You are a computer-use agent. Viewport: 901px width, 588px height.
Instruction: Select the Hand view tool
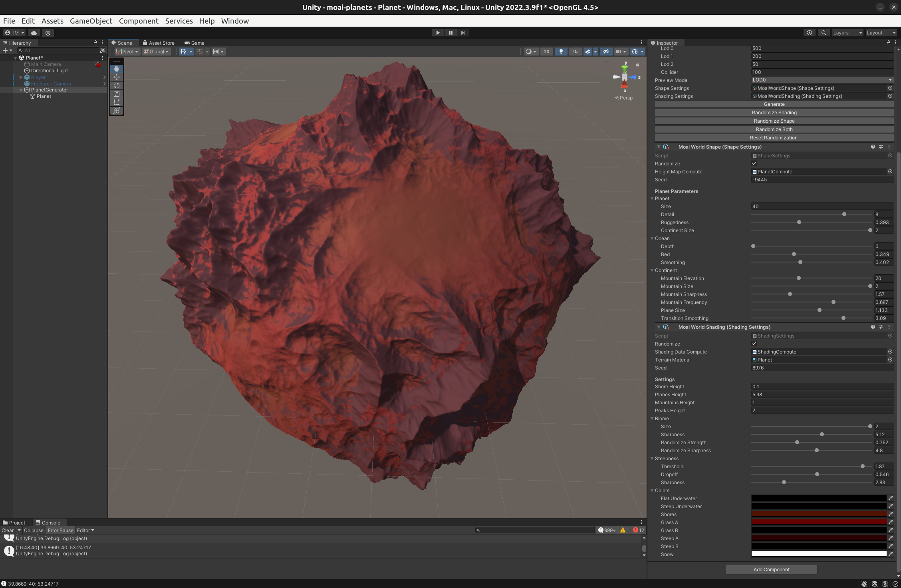coord(117,69)
